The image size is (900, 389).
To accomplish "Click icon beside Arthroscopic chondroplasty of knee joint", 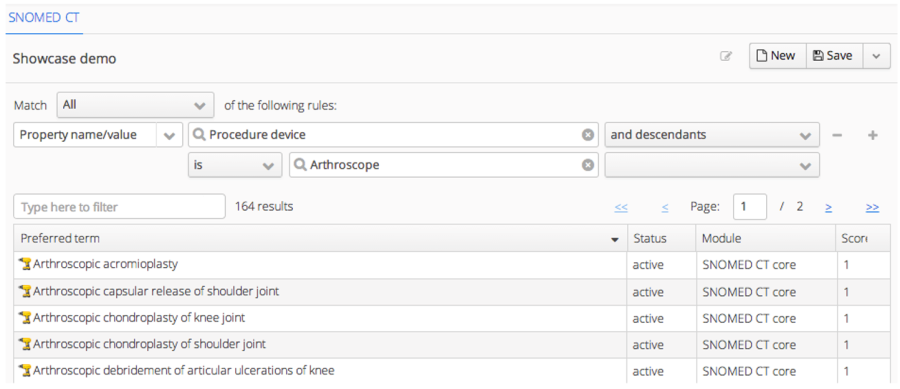I will tap(24, 317).
